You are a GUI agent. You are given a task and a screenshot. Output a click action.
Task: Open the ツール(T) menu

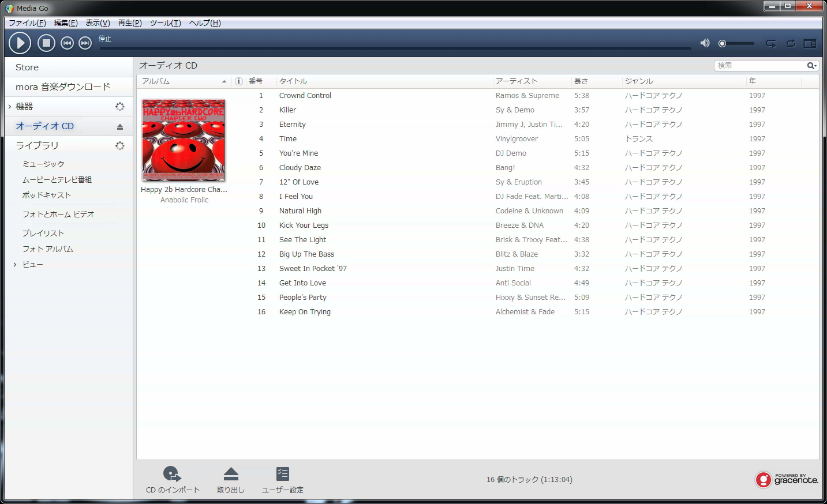[x=165, y=23]
